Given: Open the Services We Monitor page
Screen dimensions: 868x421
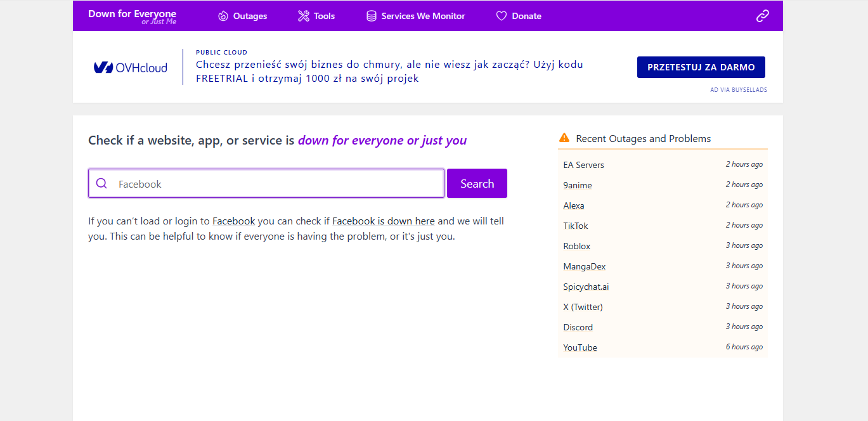Looking at the screenshot, I should pyautogui.click(x=423, y=16).
